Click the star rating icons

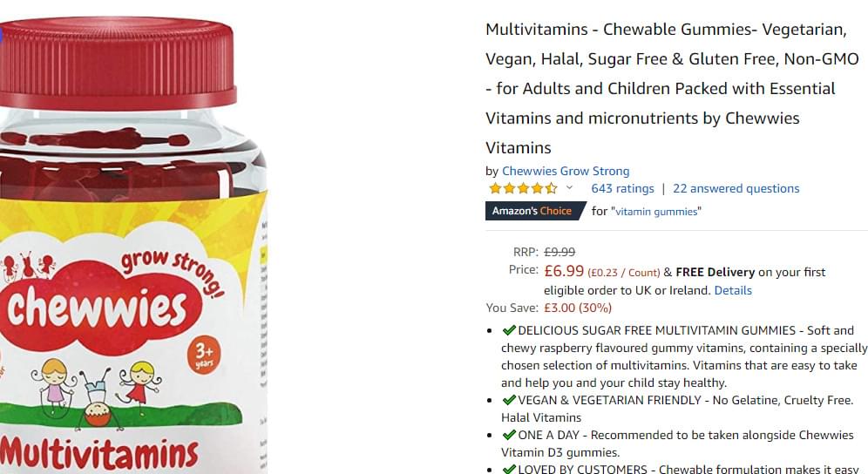click(523, 188)
